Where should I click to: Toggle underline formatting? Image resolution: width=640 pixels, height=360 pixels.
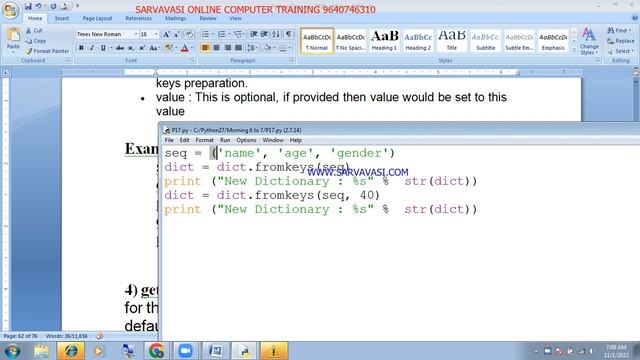[103, 48]
